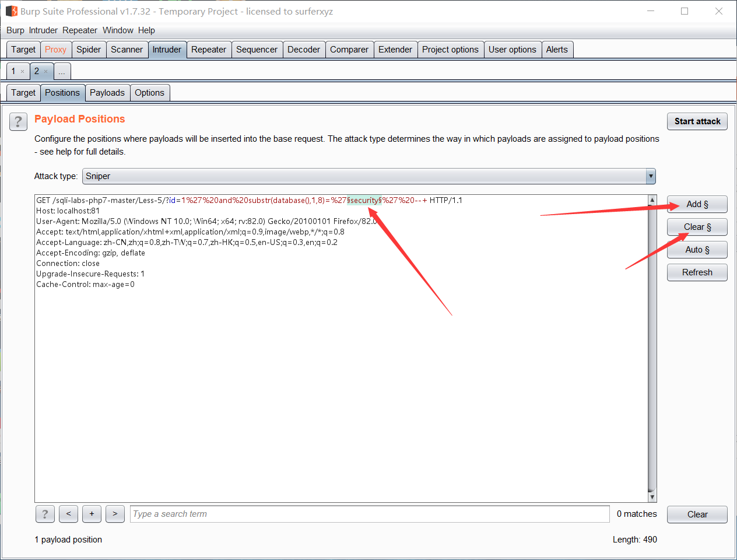Image resolution: width=737 pixels, height=560 pixels.
Task: Click the User-Agent header line
Action: 207,221
